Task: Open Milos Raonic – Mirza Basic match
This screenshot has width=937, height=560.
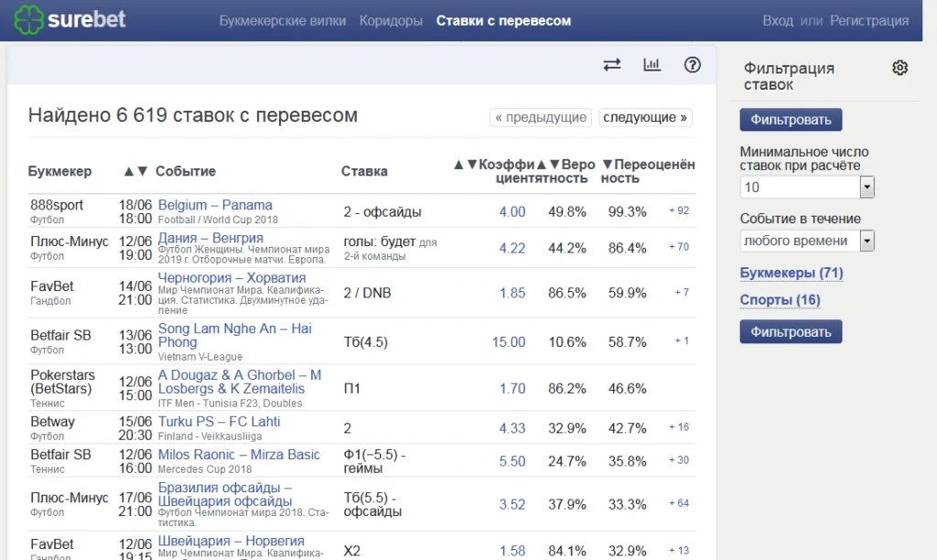Action: click(239, 454)
